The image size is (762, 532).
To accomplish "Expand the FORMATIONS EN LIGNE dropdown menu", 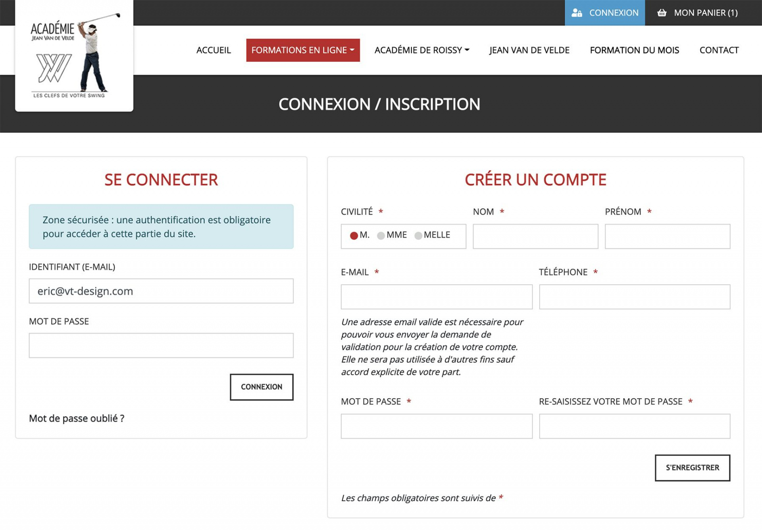I will (x=302, y=50).
